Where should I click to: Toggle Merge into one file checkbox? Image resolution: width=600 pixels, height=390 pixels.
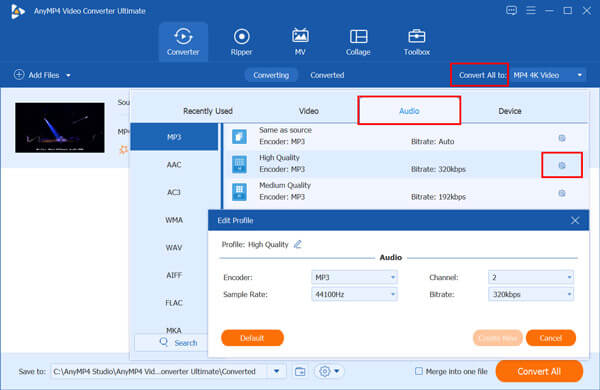coord(419,371)
